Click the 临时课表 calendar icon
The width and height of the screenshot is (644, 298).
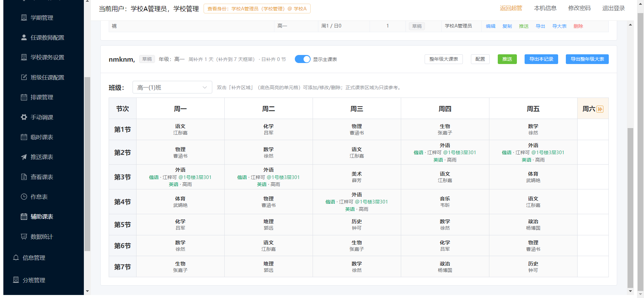tap(24, 137)
